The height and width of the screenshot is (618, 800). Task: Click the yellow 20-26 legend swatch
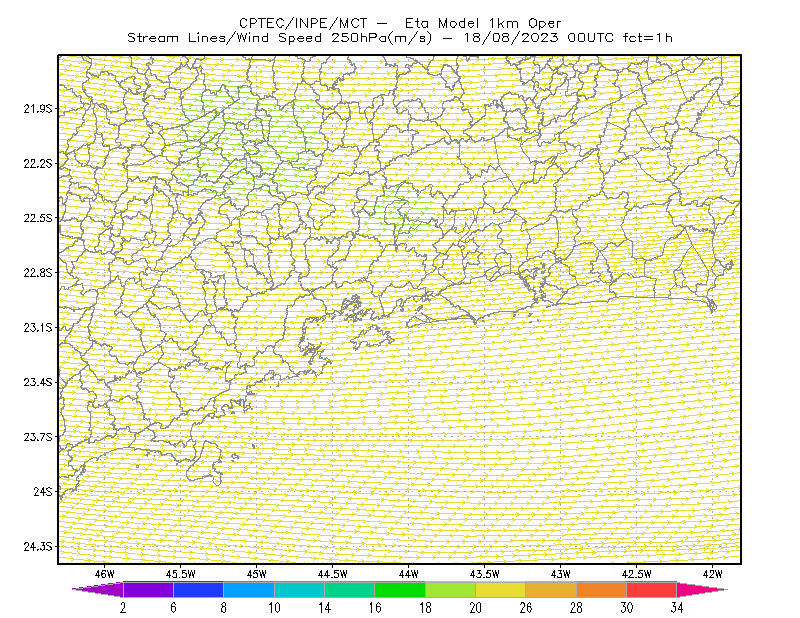pos(501,589)
